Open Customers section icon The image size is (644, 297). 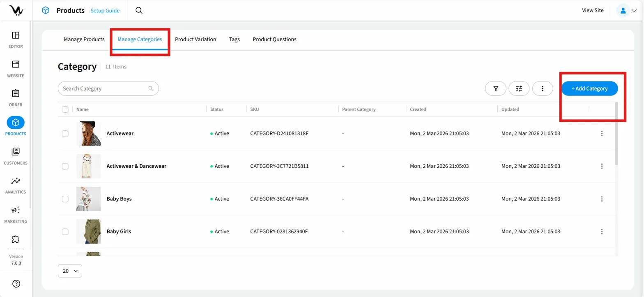pos(16,152)
